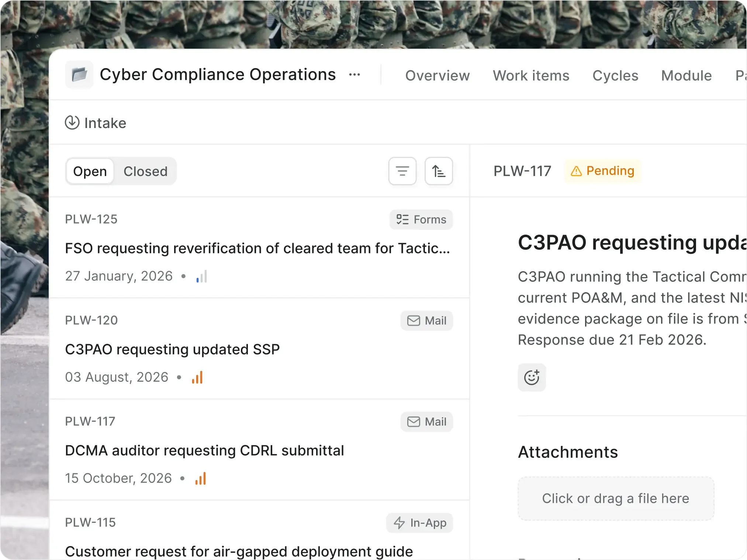
Task: Click the date 15 October, 2026
Action: point(118,478)
